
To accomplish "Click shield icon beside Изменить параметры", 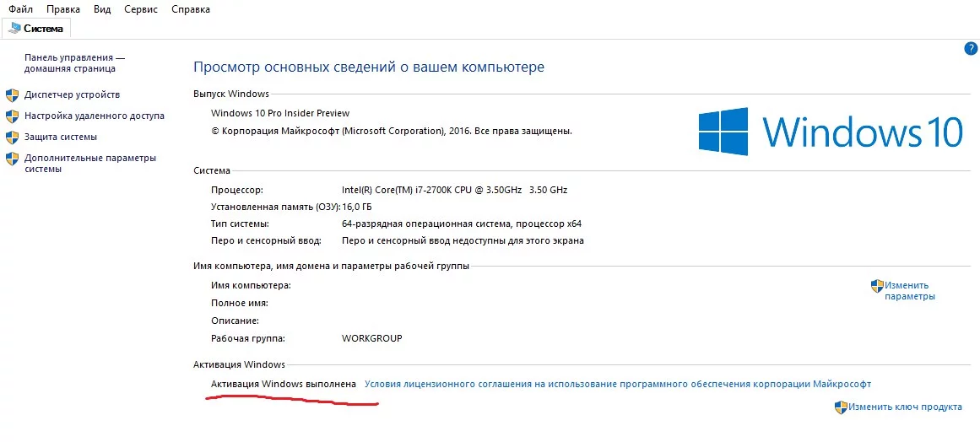I will (877, 286).
